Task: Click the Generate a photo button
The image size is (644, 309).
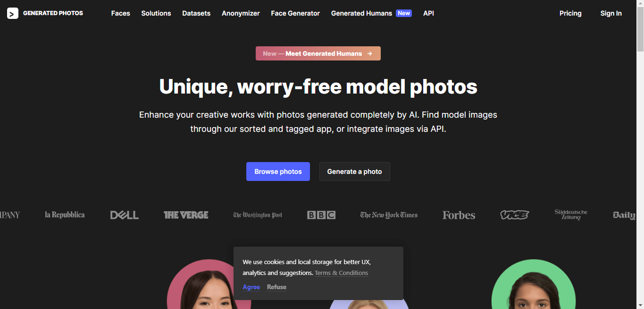Action: (354, 172)
